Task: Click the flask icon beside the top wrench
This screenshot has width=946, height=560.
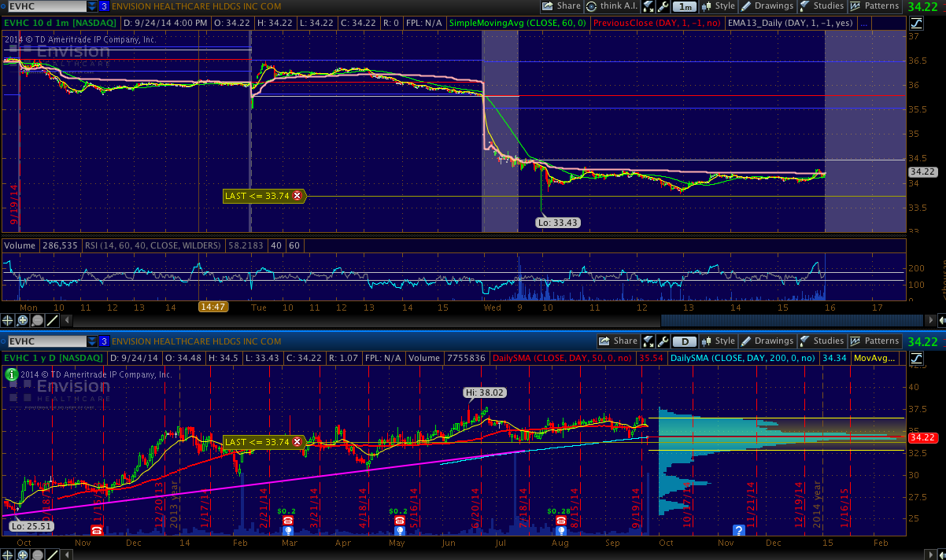Action: point(648,6)
